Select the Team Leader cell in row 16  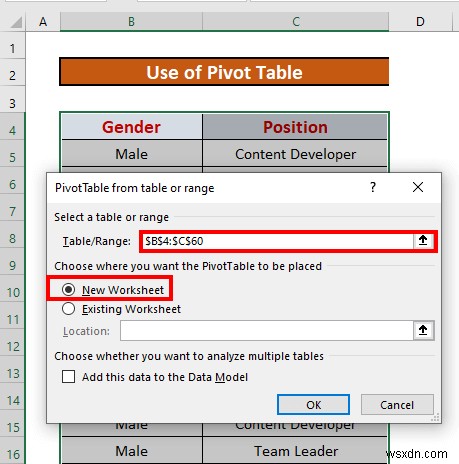click(295, 451)
